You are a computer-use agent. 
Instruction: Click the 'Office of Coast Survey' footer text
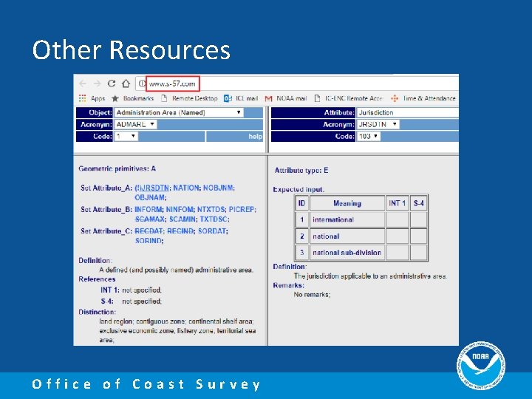click(x=146, y=384)
